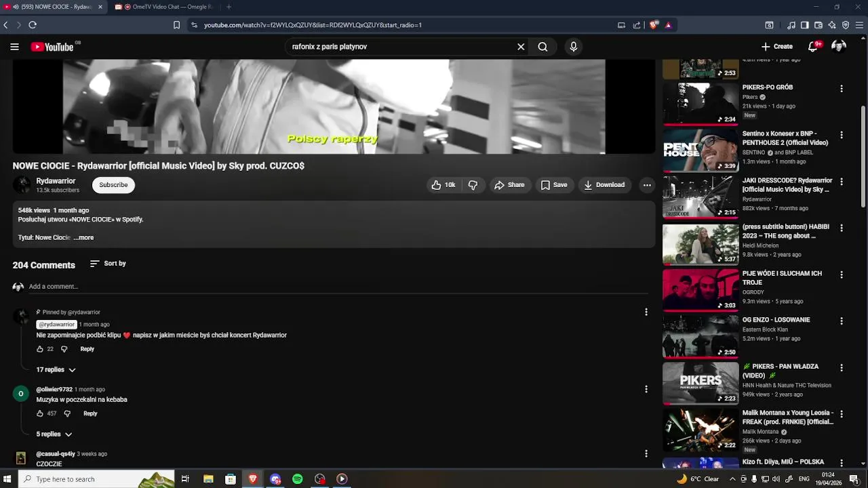Open YouTube notifications bell
868x488 pixels.
(813, 47)
